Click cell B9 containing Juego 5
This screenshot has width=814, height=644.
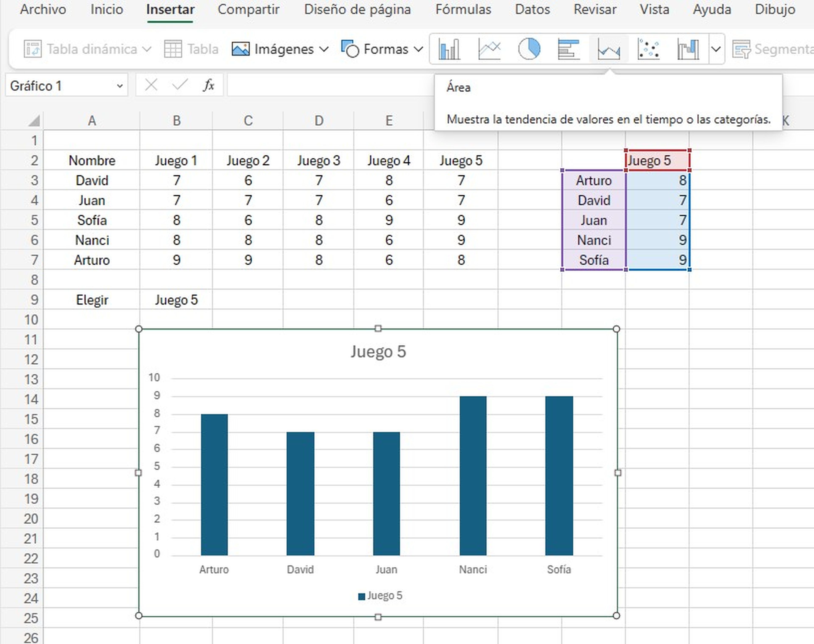tap(176, 300)
